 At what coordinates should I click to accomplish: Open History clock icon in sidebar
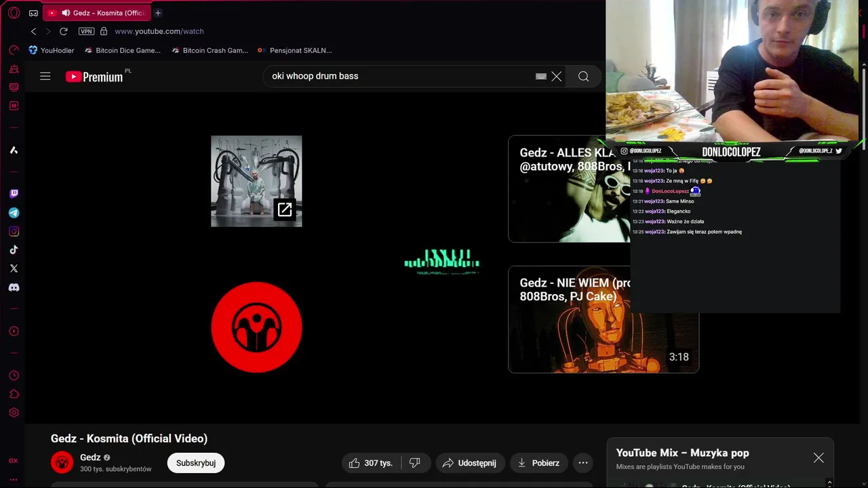(x=14, y=375)
